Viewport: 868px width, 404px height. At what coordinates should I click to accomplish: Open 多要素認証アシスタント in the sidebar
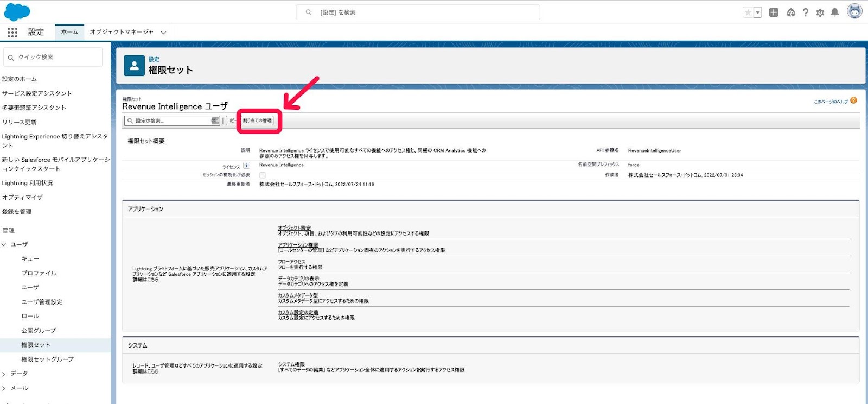click(34, 108)
